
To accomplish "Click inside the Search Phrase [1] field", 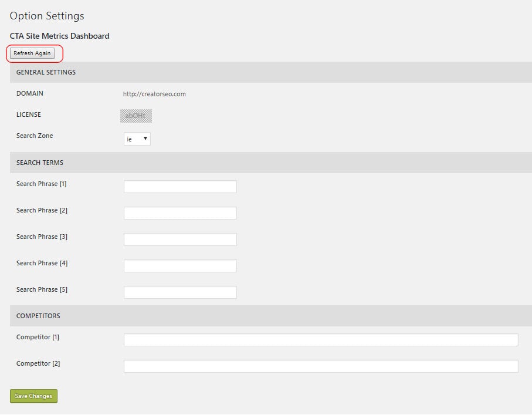I will point(179,186).
